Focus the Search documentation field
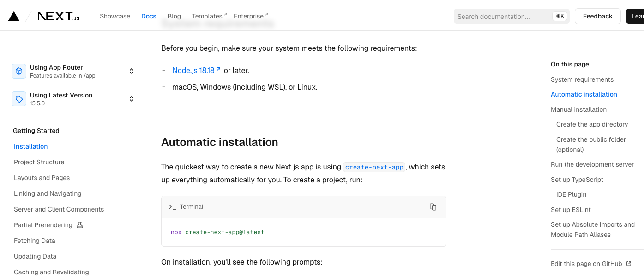This screenshot has width=644, height=278. (x=512, y=16)
